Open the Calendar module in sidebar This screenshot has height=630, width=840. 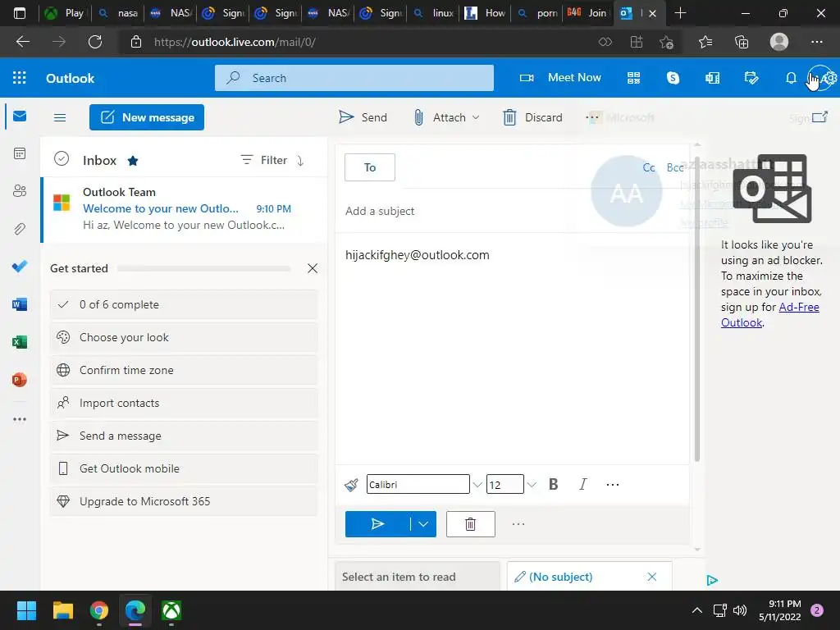[x=20, y=153]
